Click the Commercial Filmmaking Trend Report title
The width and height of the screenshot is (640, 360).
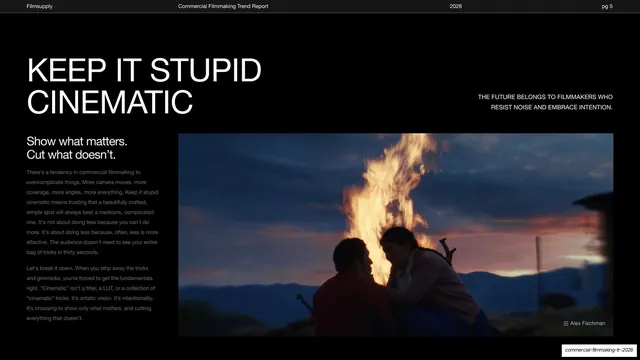[x=223, y=6]
